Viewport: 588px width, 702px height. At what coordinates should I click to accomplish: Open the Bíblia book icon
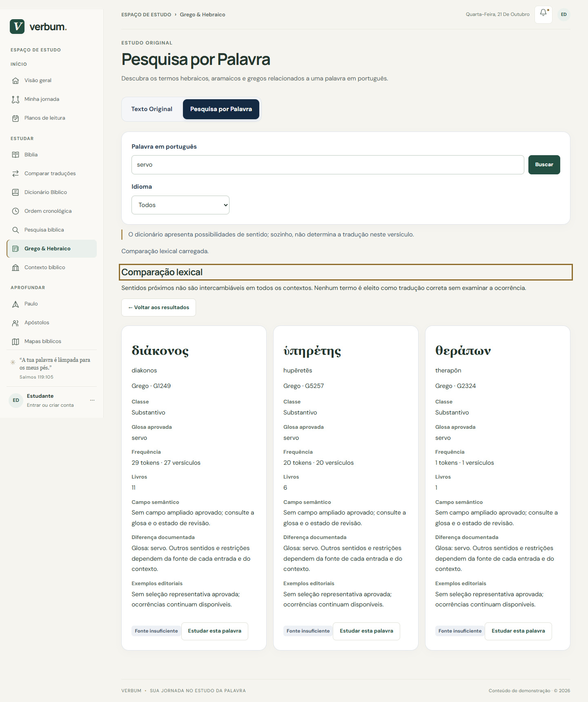pyautogui.click(x=16, y=155)
